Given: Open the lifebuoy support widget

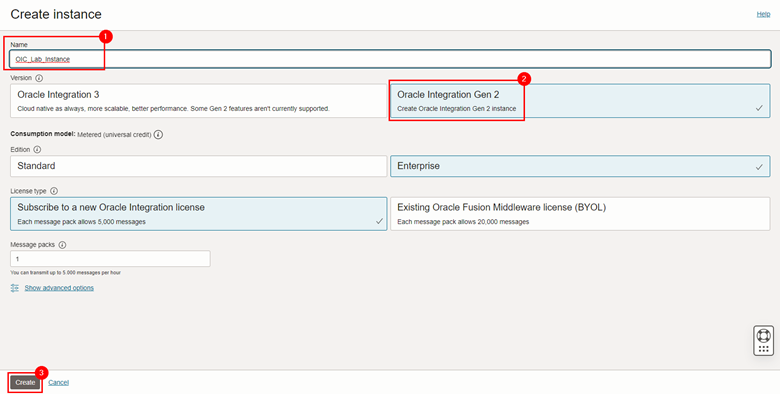Looking at the screenshot, I should [764, 340].
